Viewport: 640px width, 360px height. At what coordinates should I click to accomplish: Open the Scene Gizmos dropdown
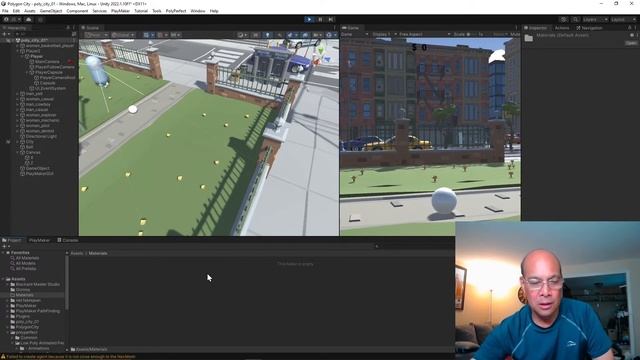click(x=331, y=35)
